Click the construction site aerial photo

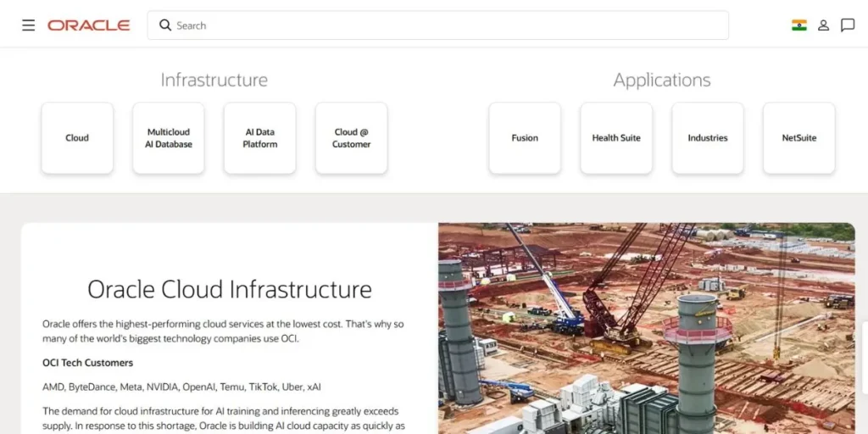(647, 328)
